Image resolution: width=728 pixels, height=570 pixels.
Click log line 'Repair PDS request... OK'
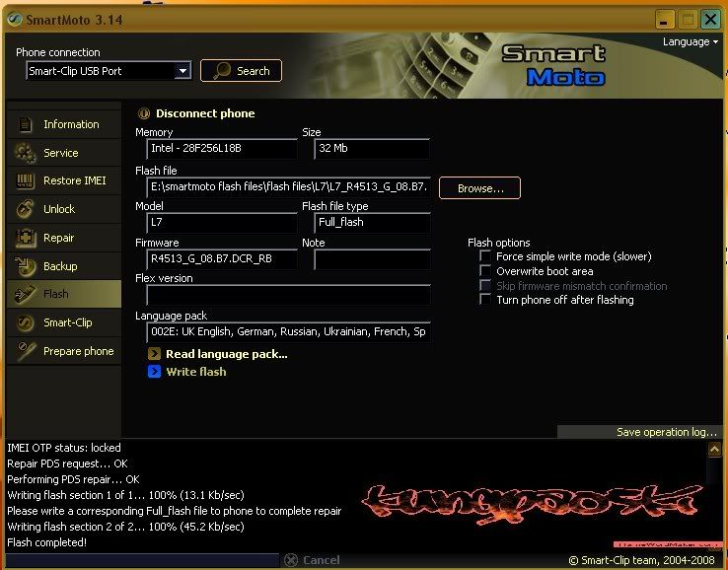click(67, 463)
